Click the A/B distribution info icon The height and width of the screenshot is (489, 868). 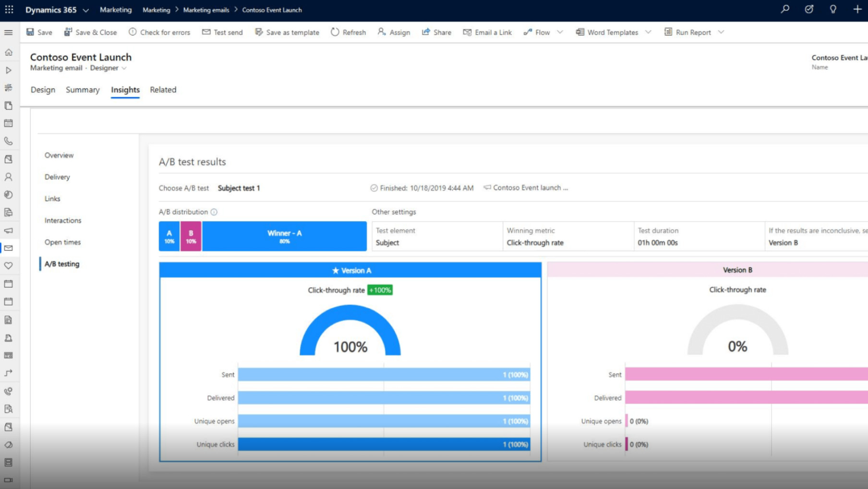pos(214,212)
